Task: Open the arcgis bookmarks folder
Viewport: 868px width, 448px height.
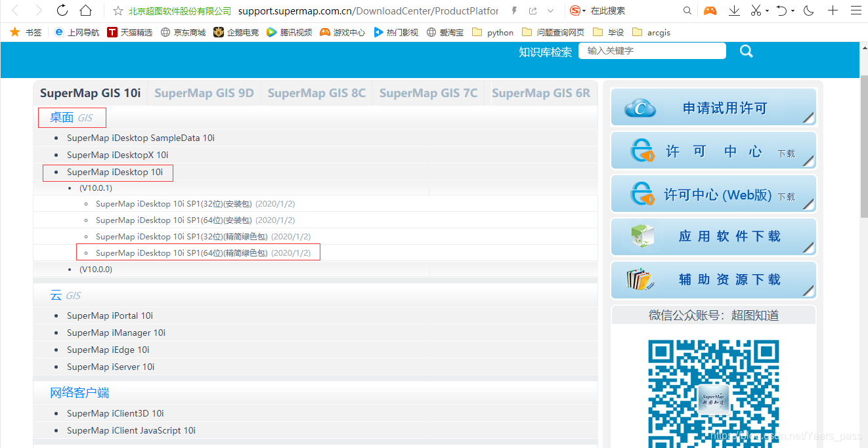Action: (651, 32)
